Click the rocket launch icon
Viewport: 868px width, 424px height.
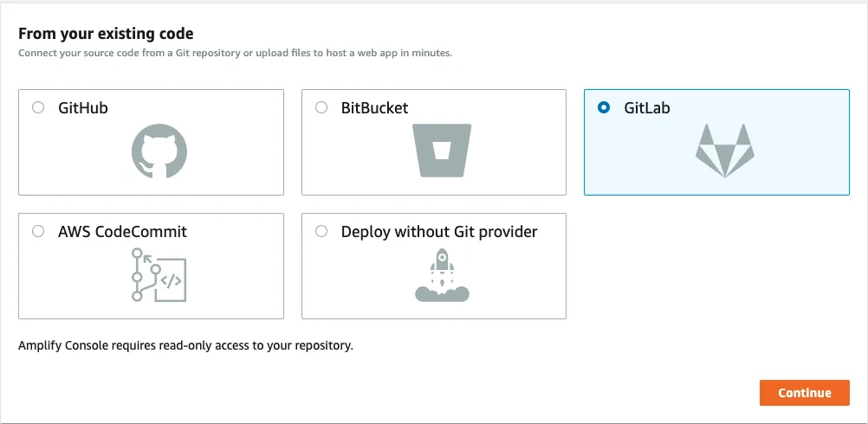tap(442, 274)
